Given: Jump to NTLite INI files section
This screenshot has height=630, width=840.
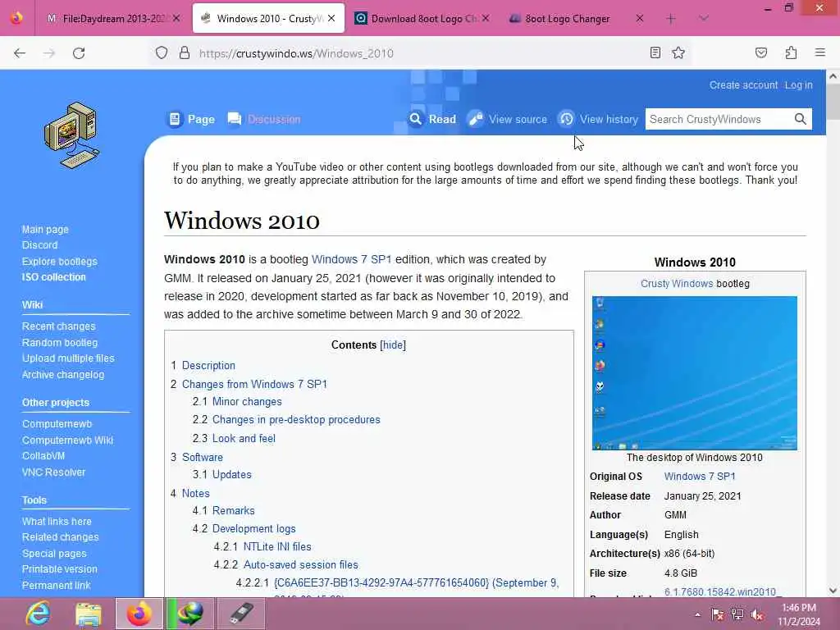Looking at the screenshot, I should tap(277, 546).
